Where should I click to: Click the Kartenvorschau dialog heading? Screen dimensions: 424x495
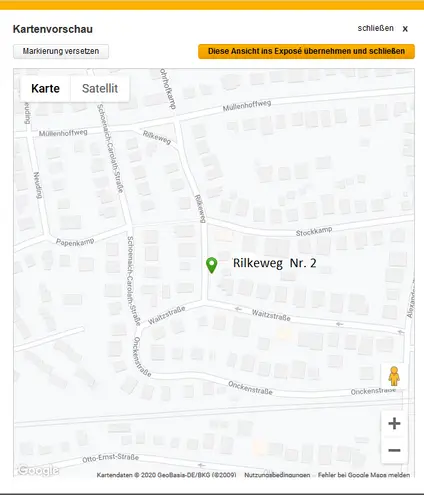(x=53, y=29)
